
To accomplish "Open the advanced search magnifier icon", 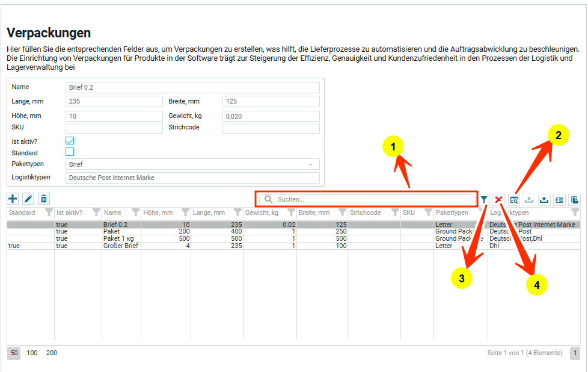I will tap(514, 199).
